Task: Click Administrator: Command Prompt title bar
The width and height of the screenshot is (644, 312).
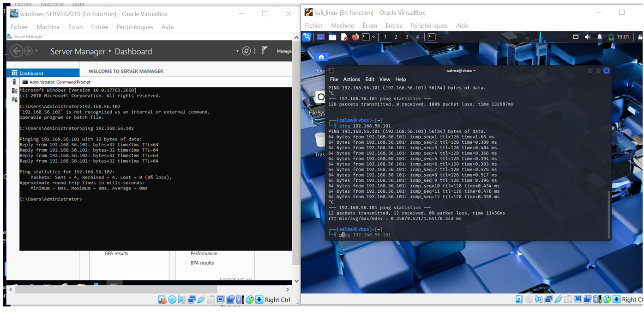Action: coord(156,82)
